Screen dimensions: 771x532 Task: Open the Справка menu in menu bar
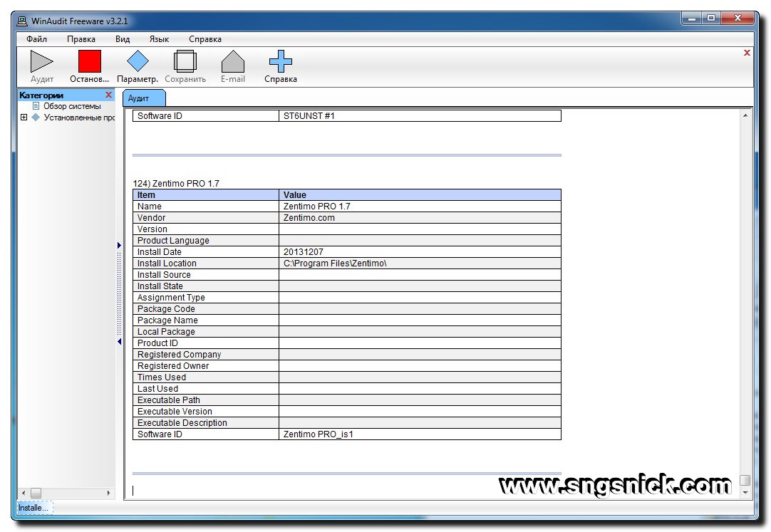[205, 39]
